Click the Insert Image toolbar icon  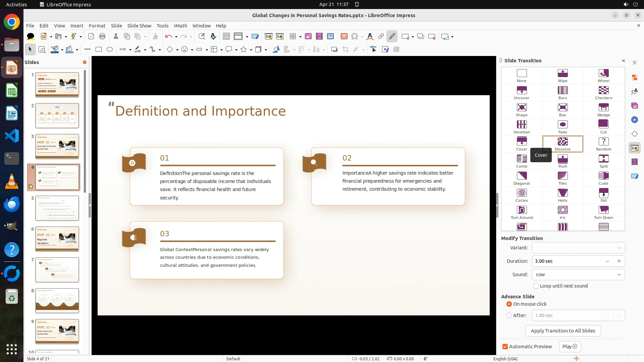tap(308, 37)
